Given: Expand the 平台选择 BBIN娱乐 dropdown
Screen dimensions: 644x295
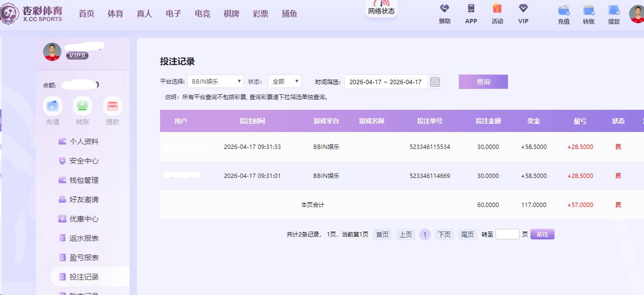Looking at the screenshot, I should (215, 82).
